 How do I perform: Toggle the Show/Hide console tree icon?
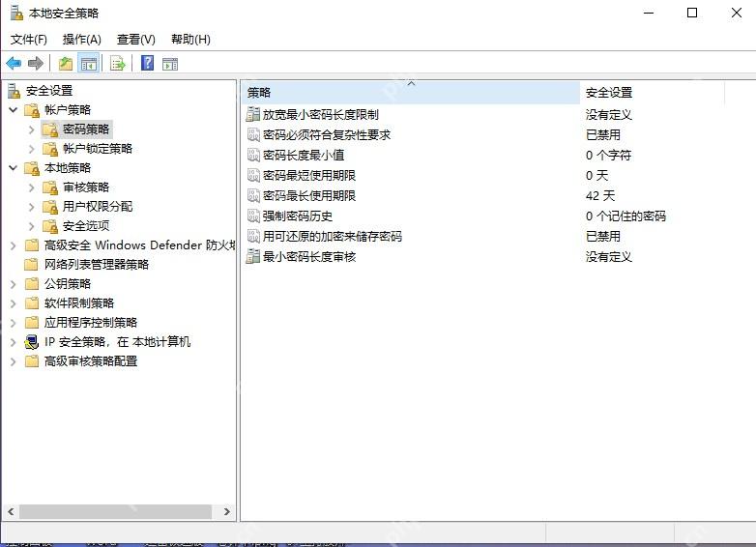pyautogui.click(x=89, y=63)
